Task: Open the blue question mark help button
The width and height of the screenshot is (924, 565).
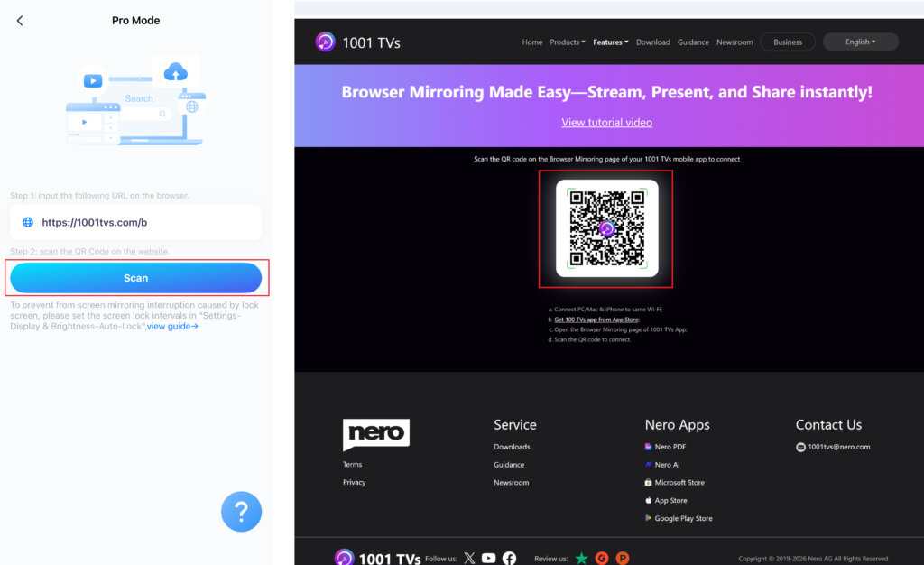Action: (x=241, y=512)
